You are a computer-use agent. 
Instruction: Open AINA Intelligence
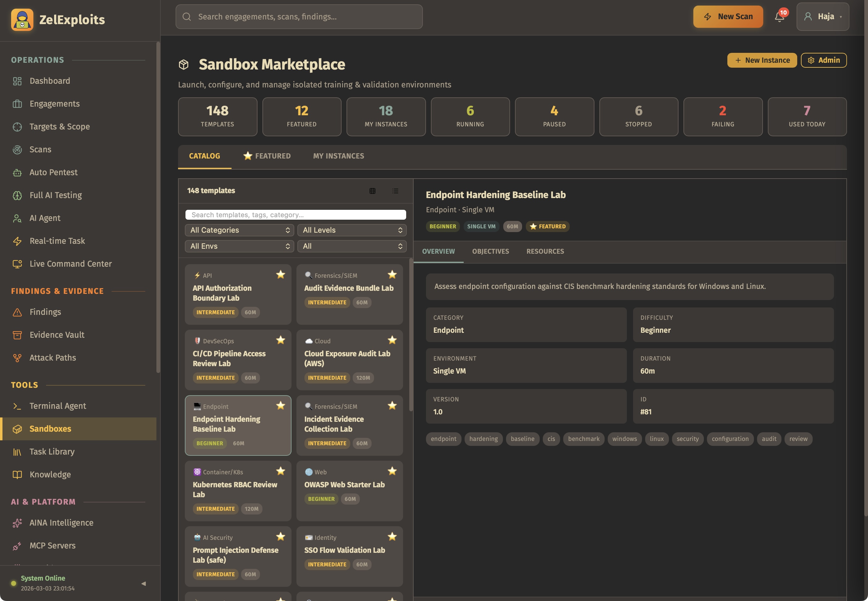pyautogui.click(x=62, y=523)
